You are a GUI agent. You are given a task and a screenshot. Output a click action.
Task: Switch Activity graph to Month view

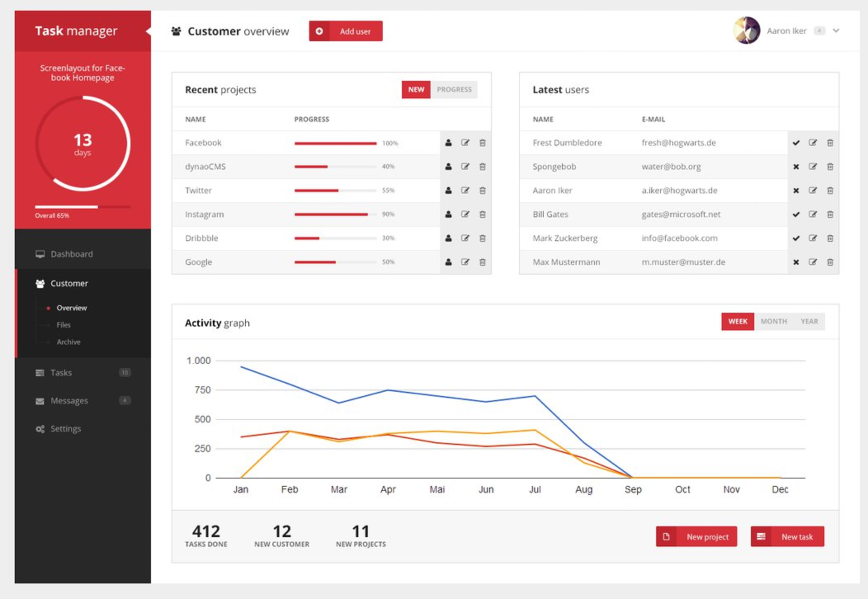[774, 321]
